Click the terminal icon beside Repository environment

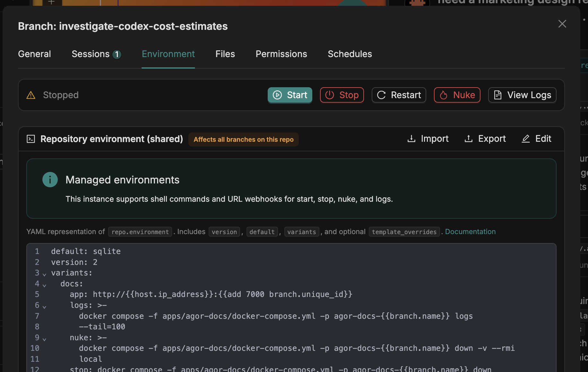(31, 139)
